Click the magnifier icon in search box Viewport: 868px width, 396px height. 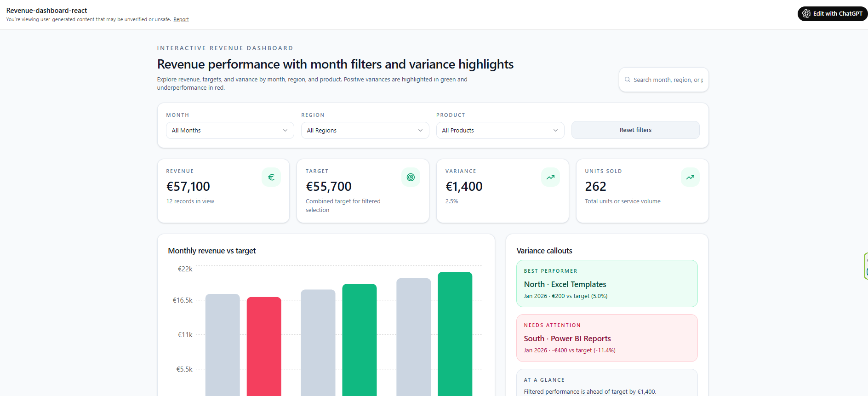[627, 80]
